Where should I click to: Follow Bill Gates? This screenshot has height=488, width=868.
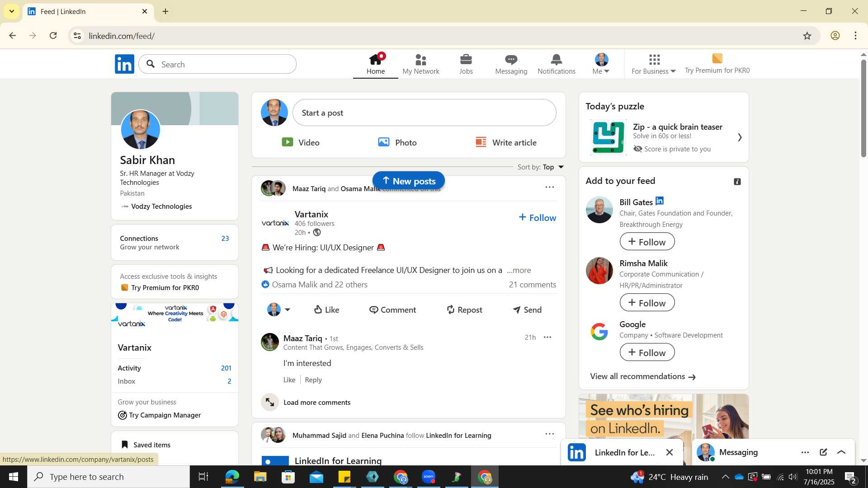[x=647, y=242]
